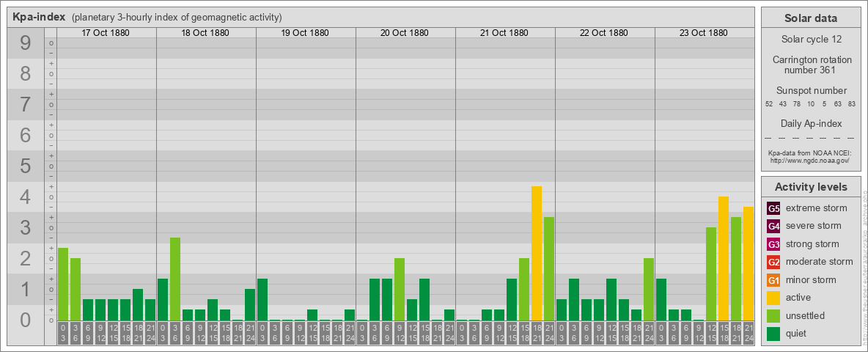The width and height of the screenshot is (868, 352).
Task: Click the Kp scale number 9
Action: (x=26, y=43)
